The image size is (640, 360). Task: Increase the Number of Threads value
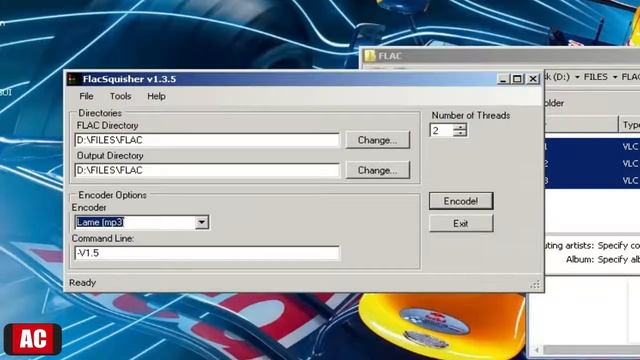click(460, 127)
